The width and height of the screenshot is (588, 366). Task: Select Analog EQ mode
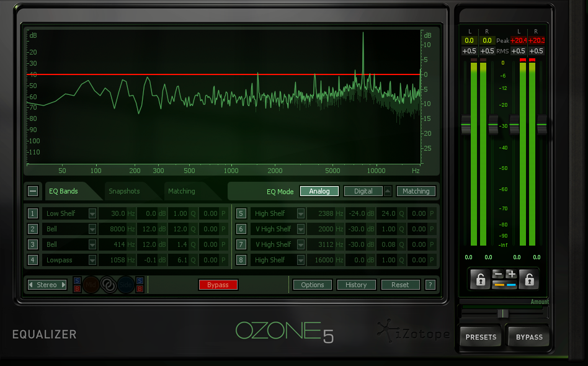[319, 191]
